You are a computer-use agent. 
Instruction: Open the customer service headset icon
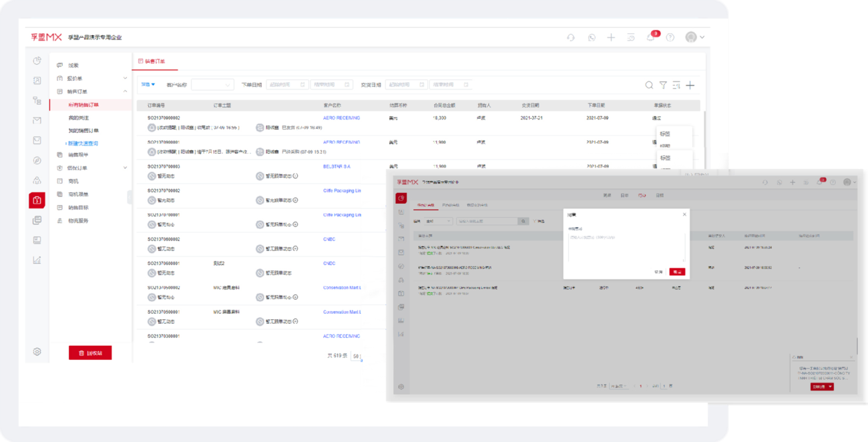[x=571, y=37]
